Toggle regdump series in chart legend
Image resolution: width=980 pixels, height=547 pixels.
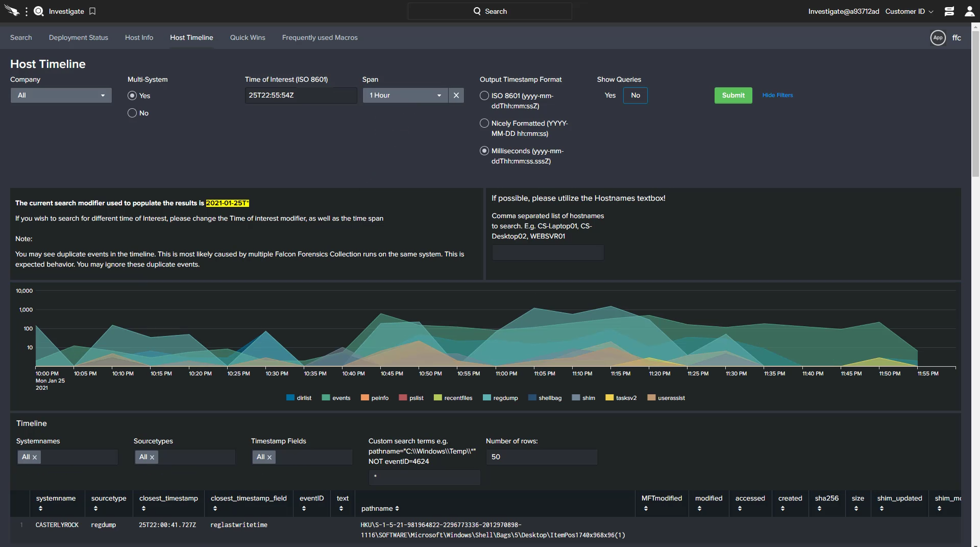pos(500,398)
